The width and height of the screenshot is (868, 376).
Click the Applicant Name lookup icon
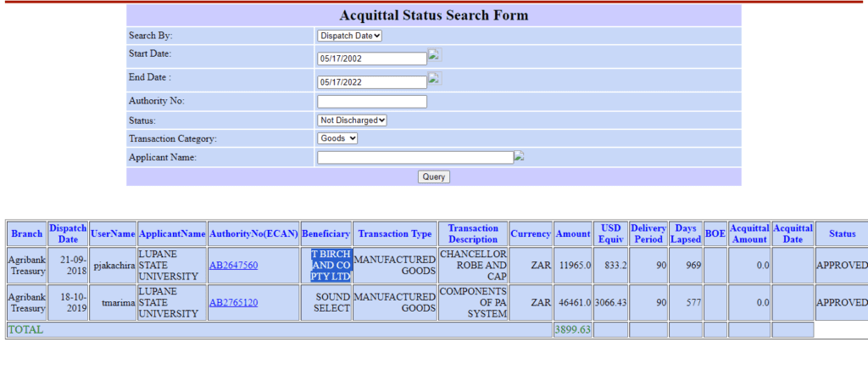click(519, 156)
